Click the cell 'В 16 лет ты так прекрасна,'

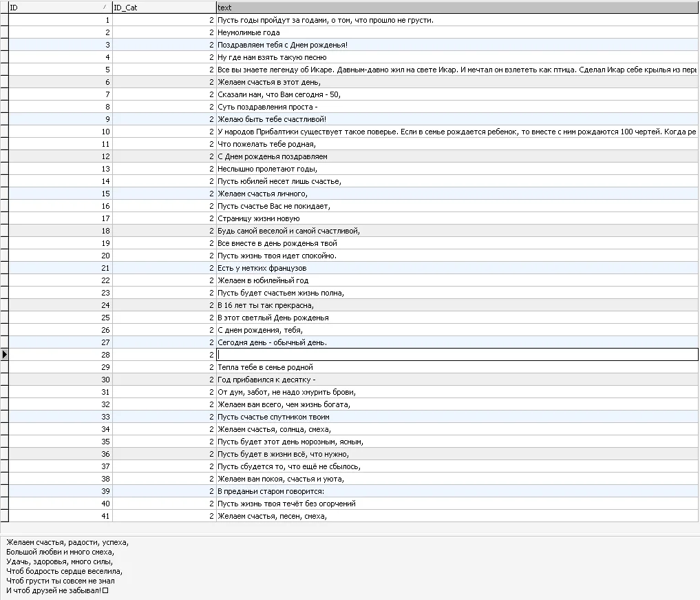[458, 305]
